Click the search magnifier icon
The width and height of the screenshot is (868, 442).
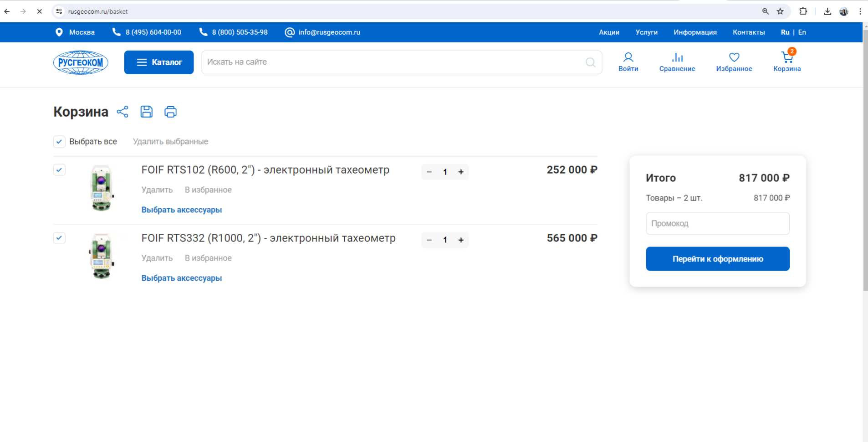[591, 62]
